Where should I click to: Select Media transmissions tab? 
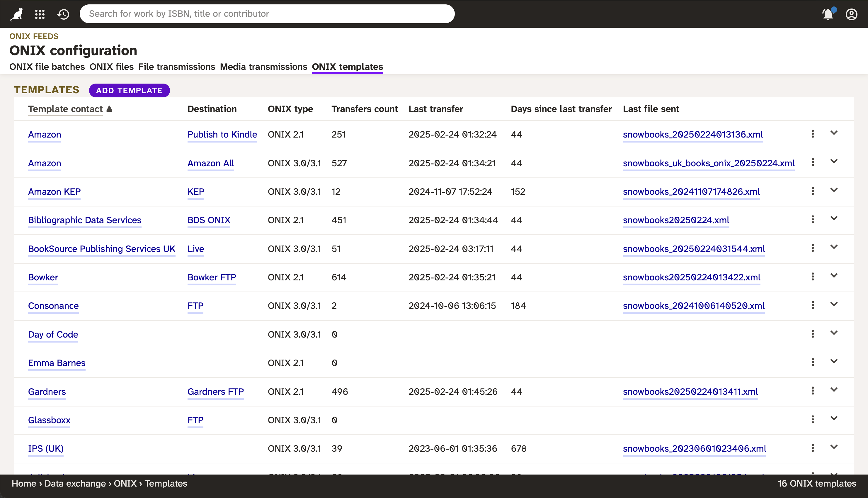pos(263,67)
